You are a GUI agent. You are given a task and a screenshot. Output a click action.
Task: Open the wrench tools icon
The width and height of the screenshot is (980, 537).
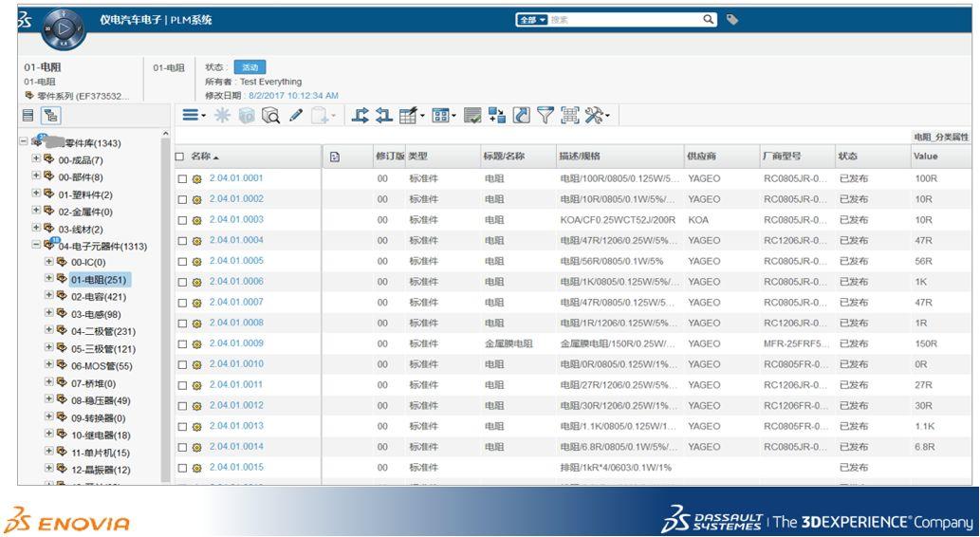[595, 115]
